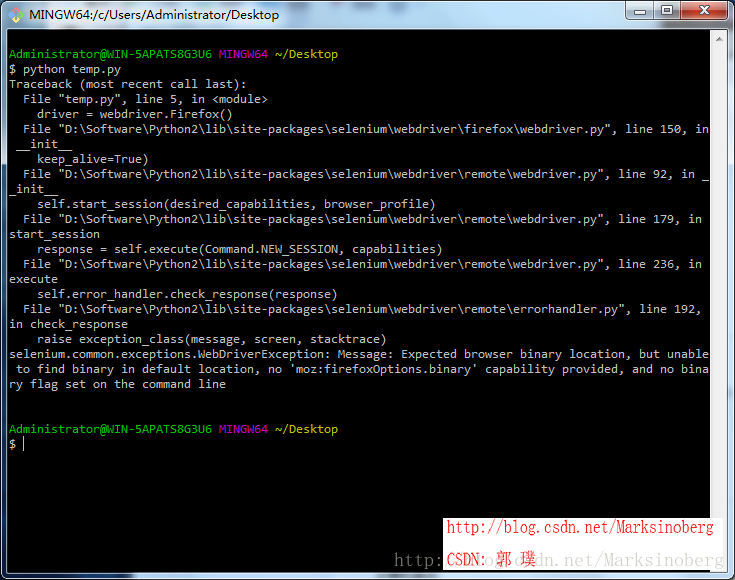Image resolution: width=735 pixels, height=580 pixels.
Task: Click the Git Bash MINGW64 title bar icon
Action: (x=15, y=15)
